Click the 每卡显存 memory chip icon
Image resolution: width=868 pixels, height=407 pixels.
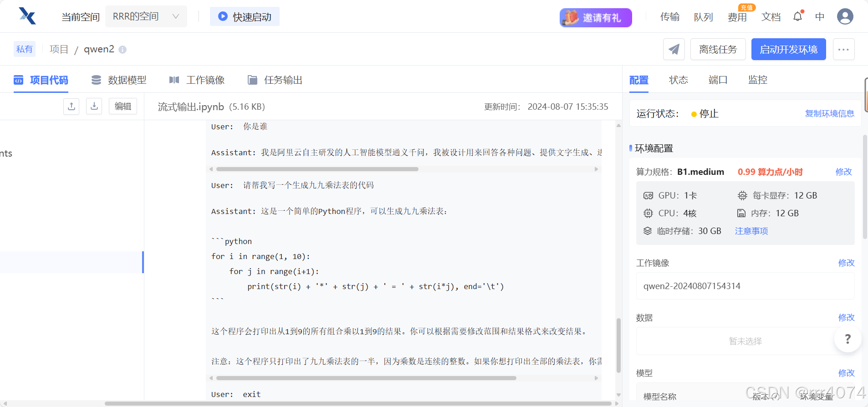pyautogui.click(x=742, y=196)
